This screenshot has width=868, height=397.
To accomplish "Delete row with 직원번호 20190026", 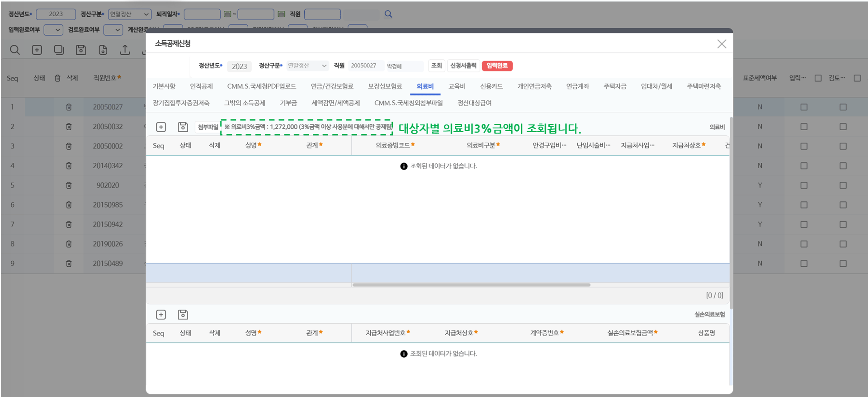I will [x=69, y=244].
